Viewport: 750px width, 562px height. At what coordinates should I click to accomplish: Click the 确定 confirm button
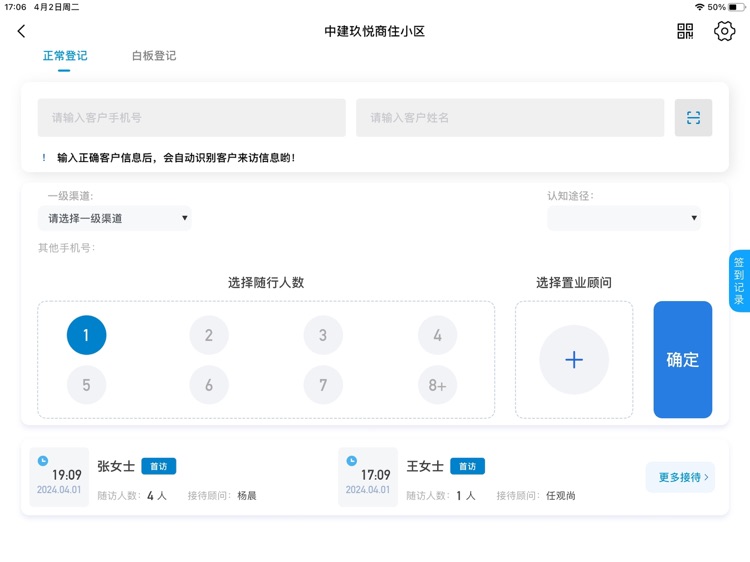683,360
